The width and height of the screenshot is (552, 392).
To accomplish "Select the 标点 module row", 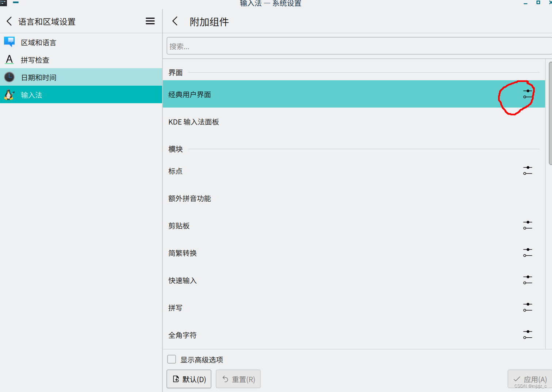I will 354,171.
